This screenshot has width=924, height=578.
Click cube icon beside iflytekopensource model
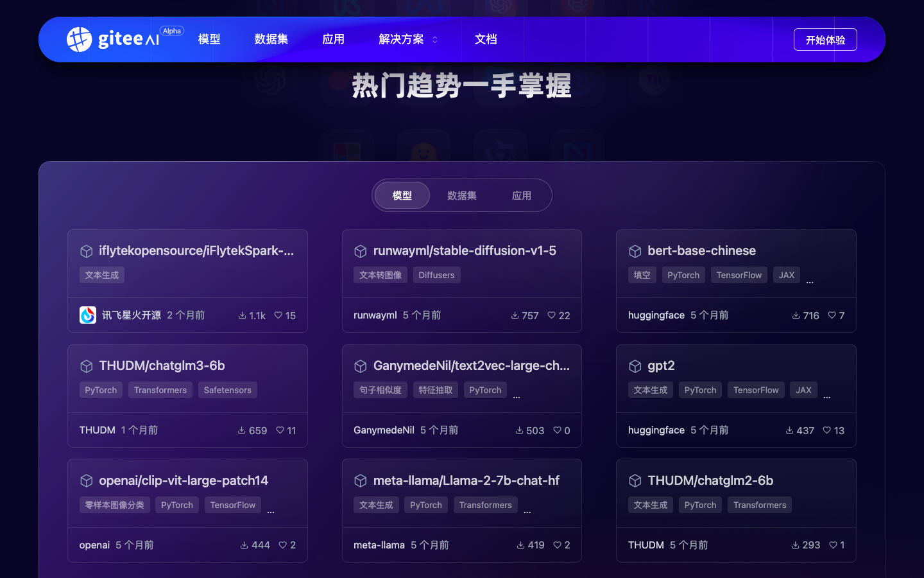point(87,251)
